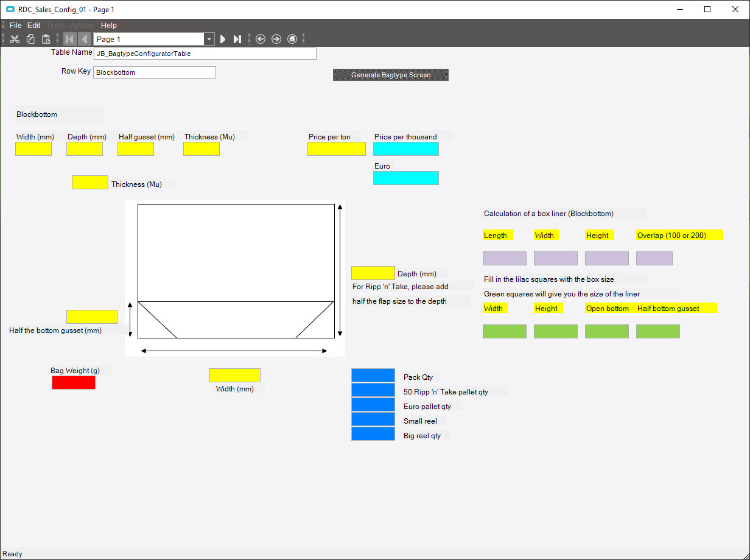Open the greyed-out Tools menu
Screen dimensions: 750x560
click(55, 26)
